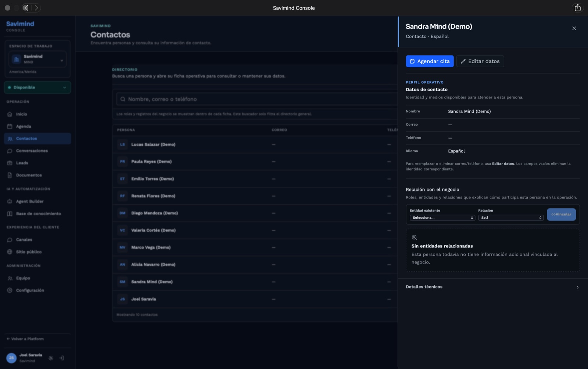This screenshot has height=369, width=588.
Task: Open Inicio in the sidebar
Action: [x=37, y=114]
